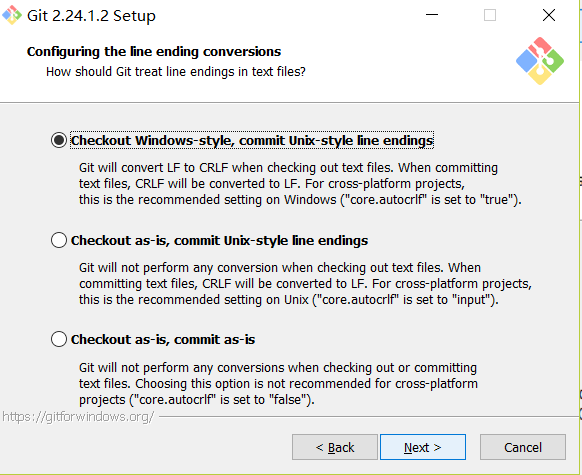Click the greyed-out maximize window icon
This screenshot has width=582, height=475.
coord(490,15)
